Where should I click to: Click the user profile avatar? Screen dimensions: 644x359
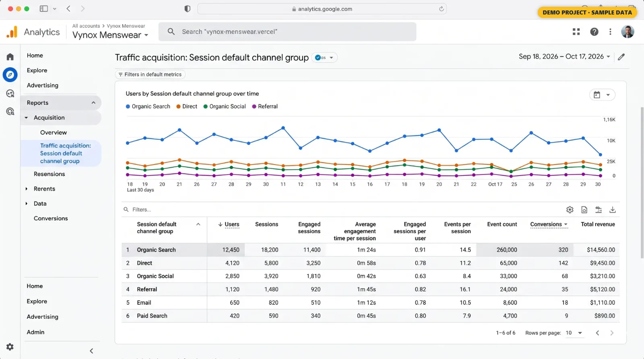[x=627, y=32]
